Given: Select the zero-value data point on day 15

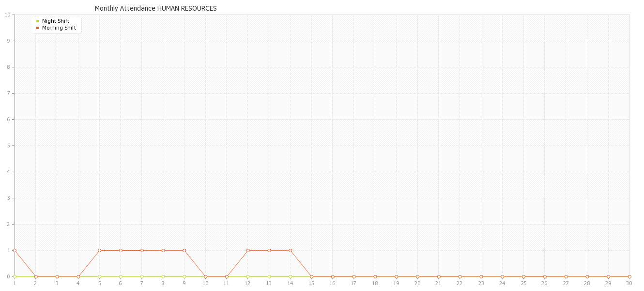Looking at the screenshot, I should tap(311, 276).
